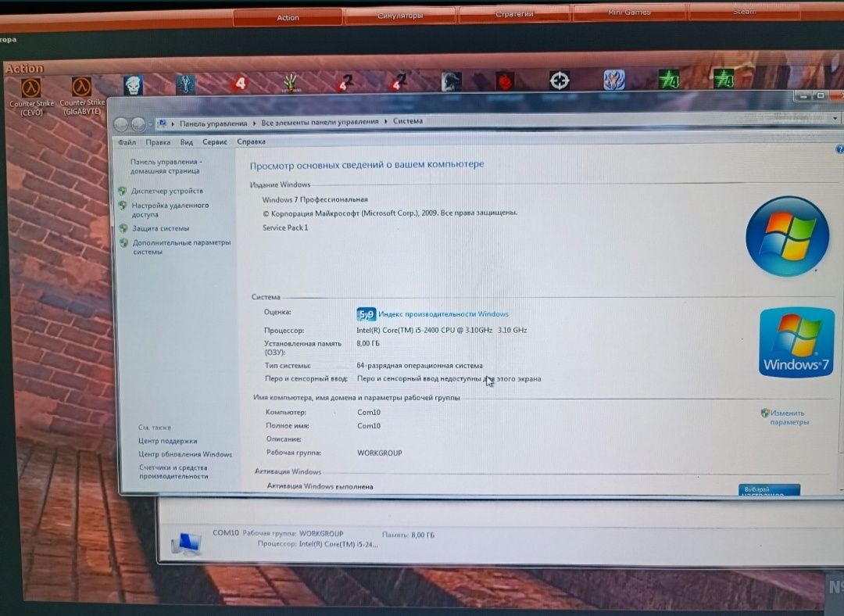
Task: Expand the address bar history dropdown
Action: coord(835,118)
